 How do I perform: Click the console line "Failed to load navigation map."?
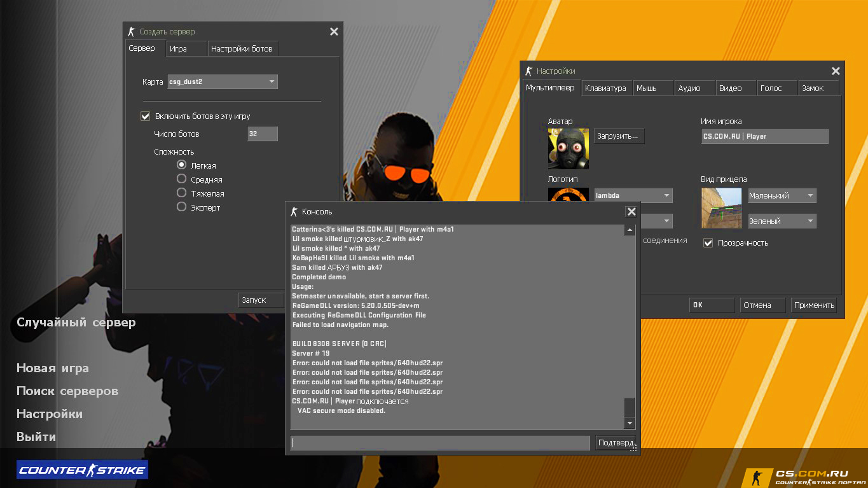(x=340, y=324)
